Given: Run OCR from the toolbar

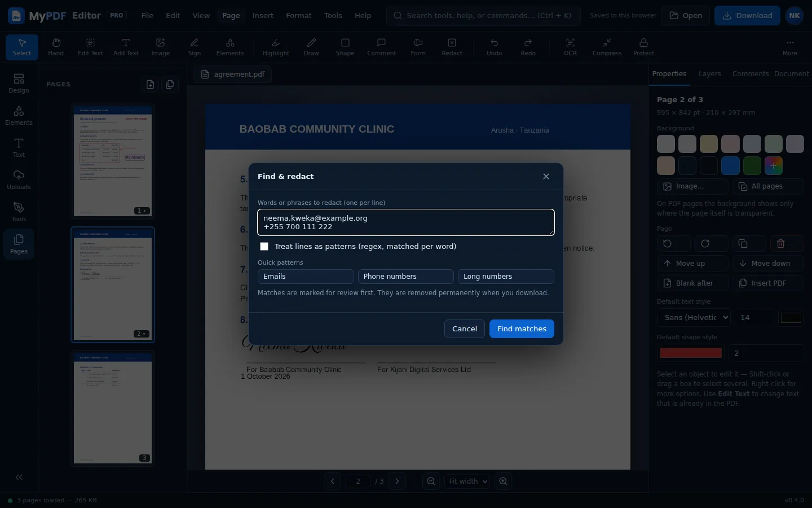Looking at the screenshot, I should tap(571, 47).
